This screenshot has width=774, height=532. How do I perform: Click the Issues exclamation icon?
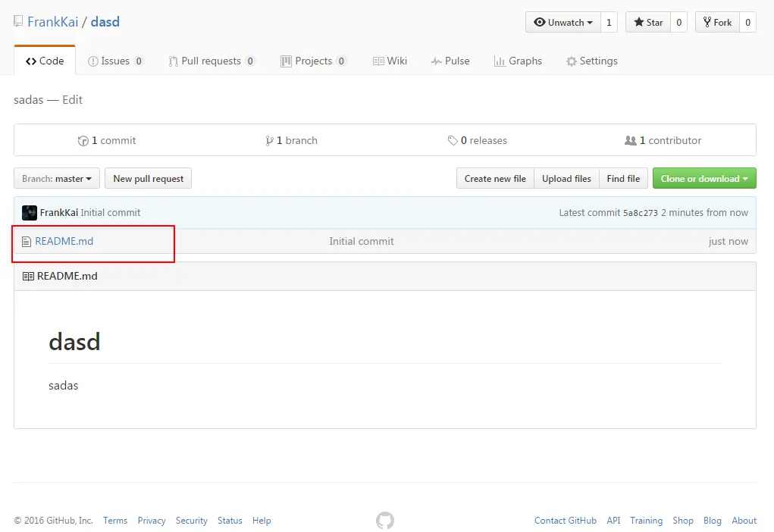click(92, 61)
